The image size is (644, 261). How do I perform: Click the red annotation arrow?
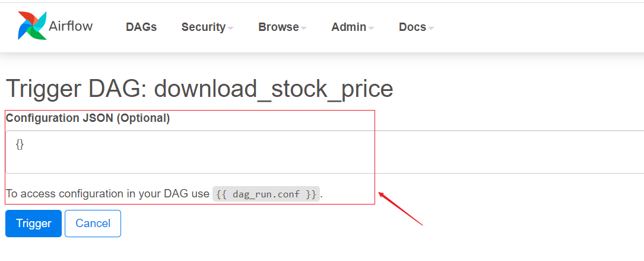pos(400,208)
